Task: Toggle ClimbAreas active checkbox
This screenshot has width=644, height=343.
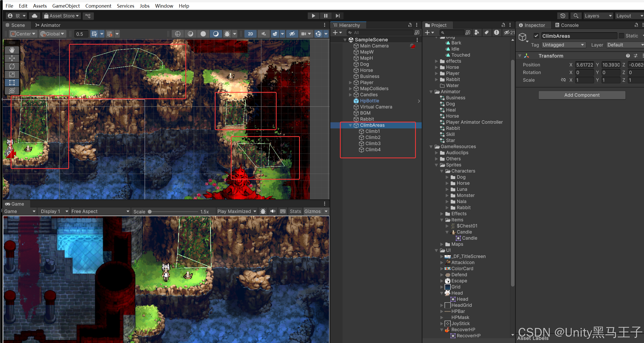Action: pos(536,36)
